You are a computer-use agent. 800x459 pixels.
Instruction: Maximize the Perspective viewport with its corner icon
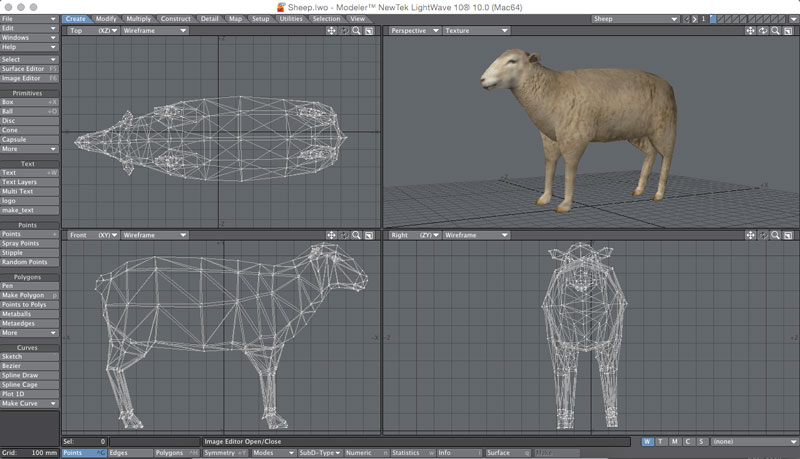pyautogui.click(x=788, y=31)
